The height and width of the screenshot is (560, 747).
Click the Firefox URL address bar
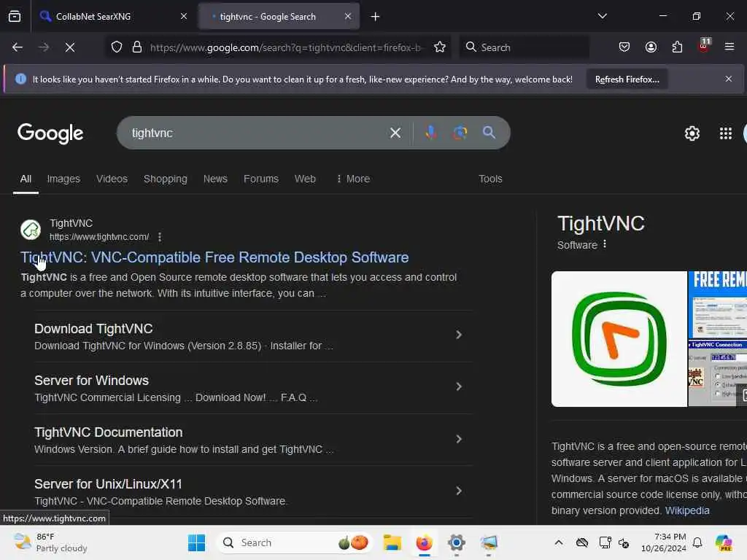pos(286,47)
